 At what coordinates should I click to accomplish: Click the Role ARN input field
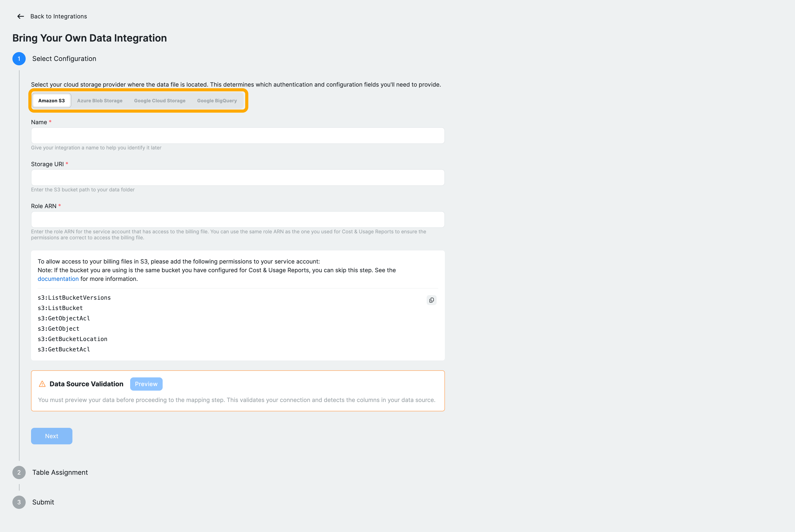(x=238, y=219)
